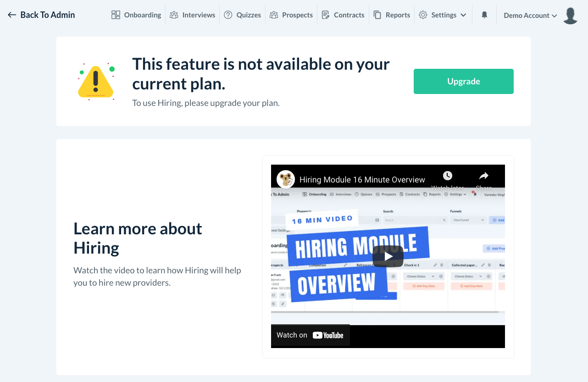588x382 pixels.
Task: Click the Watch later clock icon
Action: pyautogui.click(x=448, y=176)
